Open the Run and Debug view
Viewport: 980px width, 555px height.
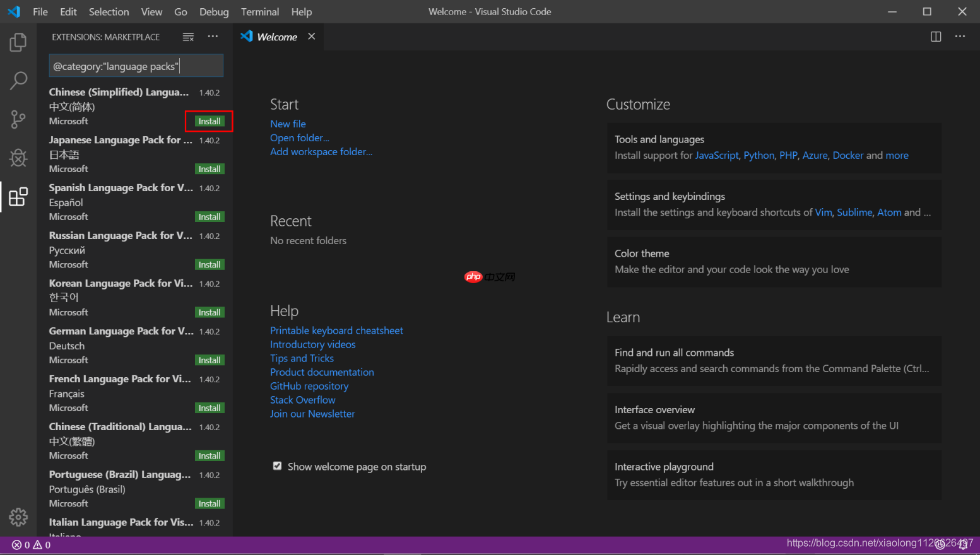(18, 158)
